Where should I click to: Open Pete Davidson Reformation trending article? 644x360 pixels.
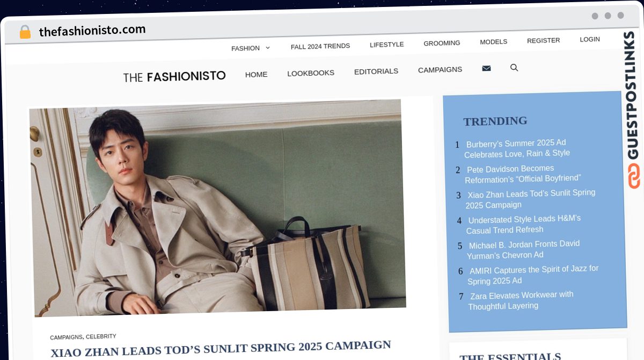click(x=523, y=174)
